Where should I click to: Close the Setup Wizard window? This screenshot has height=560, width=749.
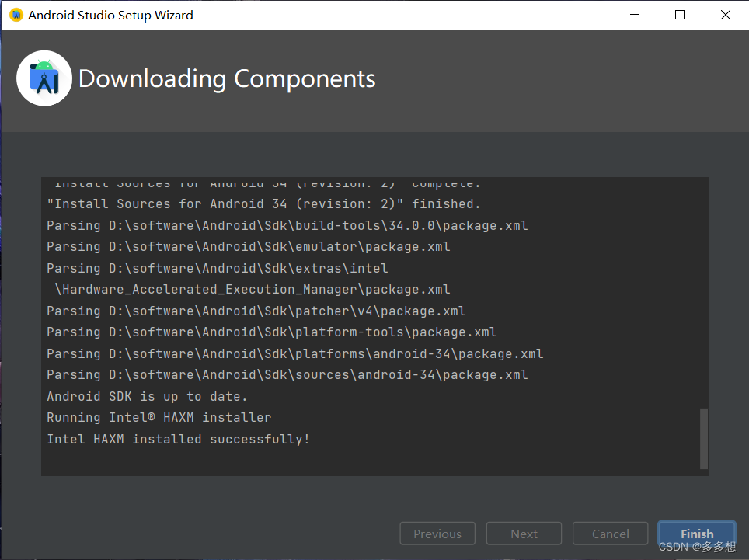coord(725,15)
